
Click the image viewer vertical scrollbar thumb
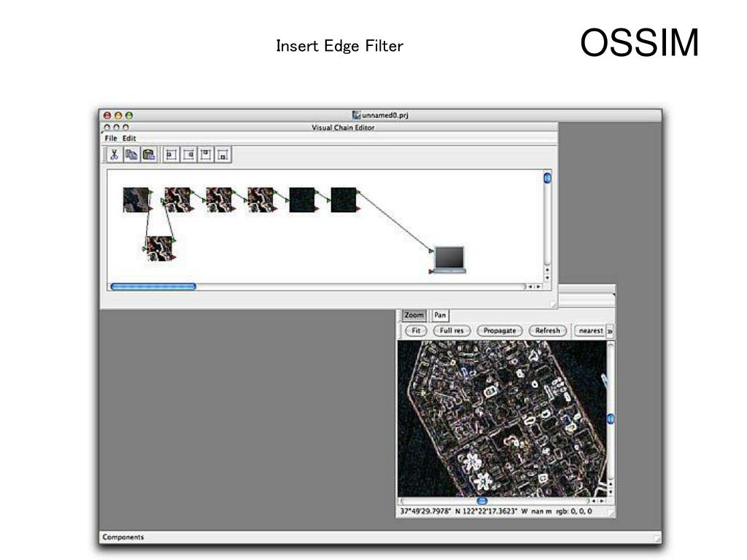coord(611,419)
